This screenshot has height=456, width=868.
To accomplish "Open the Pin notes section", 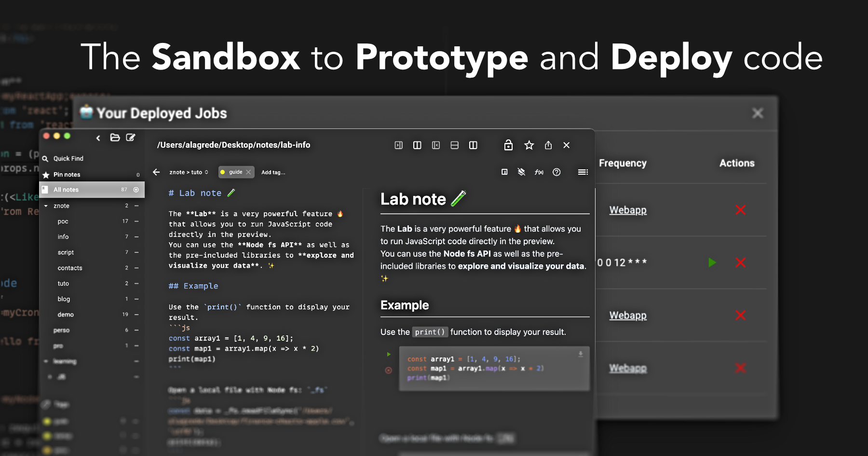I will [92, 175].
